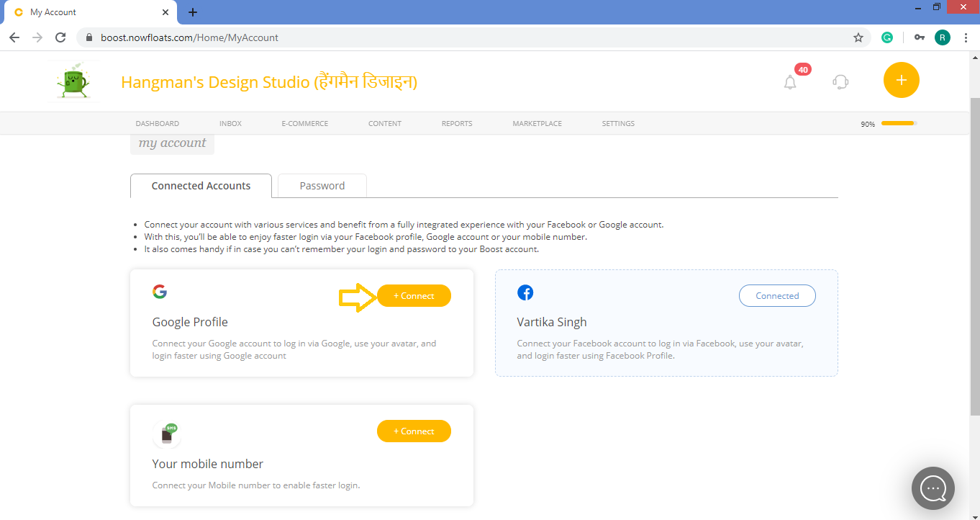Open the live chat bubble widget

click(x=933, y=488)
